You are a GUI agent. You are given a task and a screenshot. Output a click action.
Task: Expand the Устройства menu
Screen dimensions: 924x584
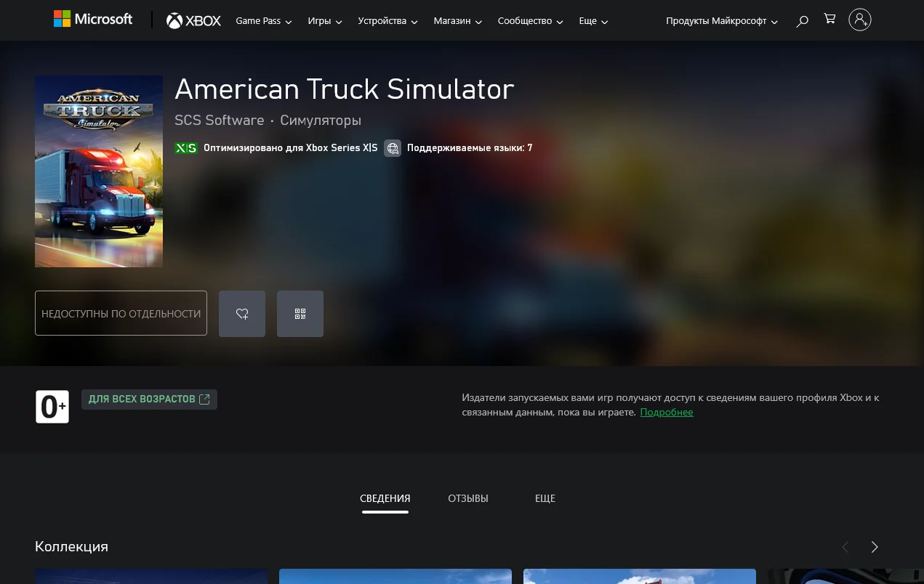click(x=388, y=21)
